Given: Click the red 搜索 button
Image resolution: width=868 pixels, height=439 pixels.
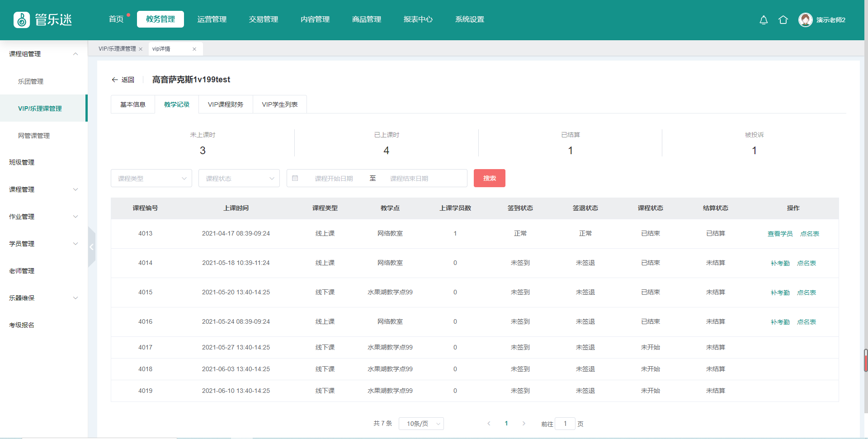Looking at the screenshot, I should (489, 178).
